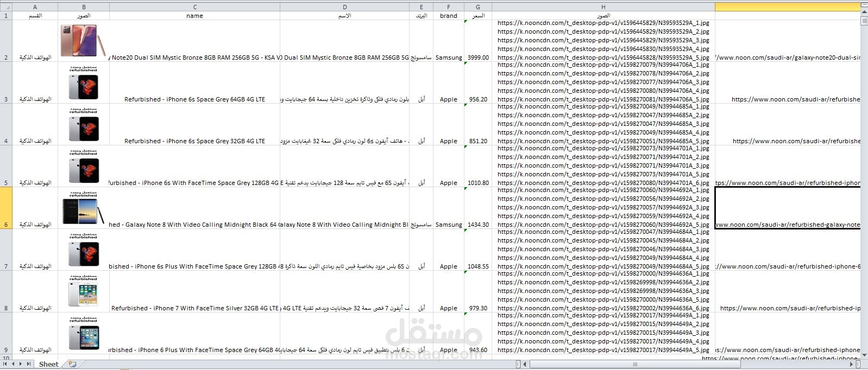Select the 'name' header cell
The image size is (868, 370).
click(x=195, y=16)
